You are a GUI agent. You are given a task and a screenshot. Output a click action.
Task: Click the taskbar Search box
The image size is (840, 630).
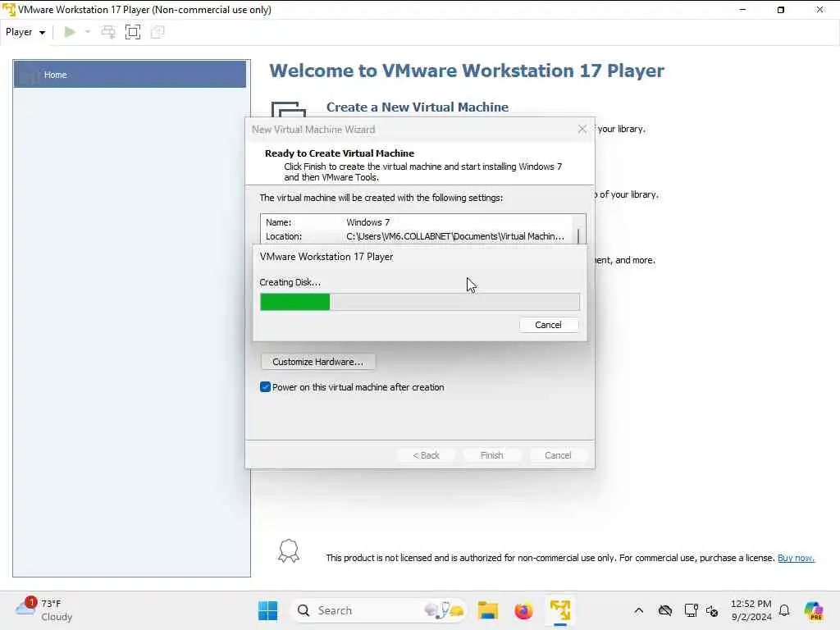378,610
